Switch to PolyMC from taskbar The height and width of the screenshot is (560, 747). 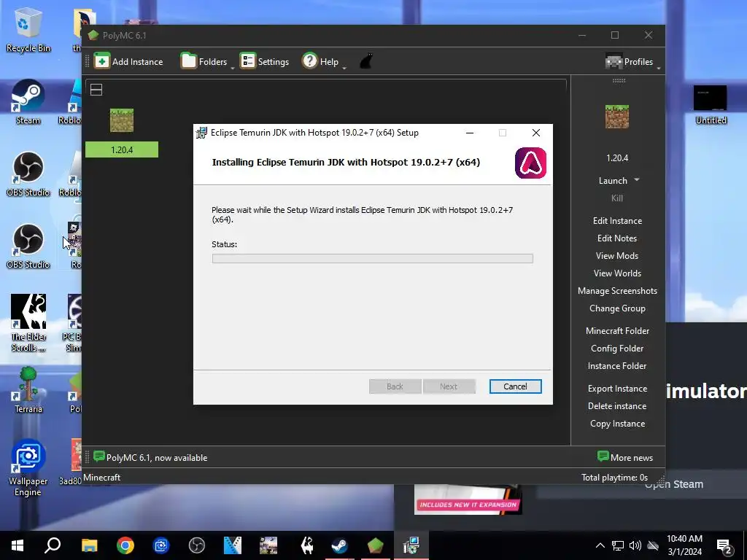click(376, 545)
